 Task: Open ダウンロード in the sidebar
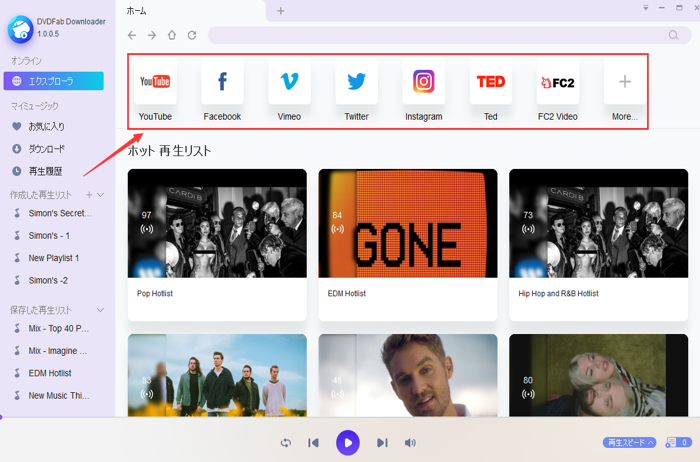pyautogui.click(x=47, y=149)
